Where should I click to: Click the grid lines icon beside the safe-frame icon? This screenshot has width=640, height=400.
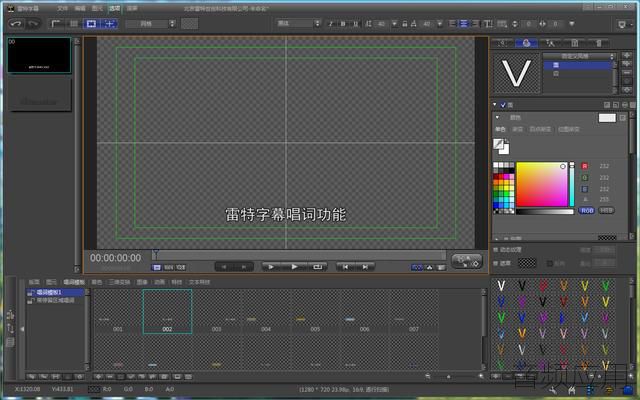tap(74, 24)
